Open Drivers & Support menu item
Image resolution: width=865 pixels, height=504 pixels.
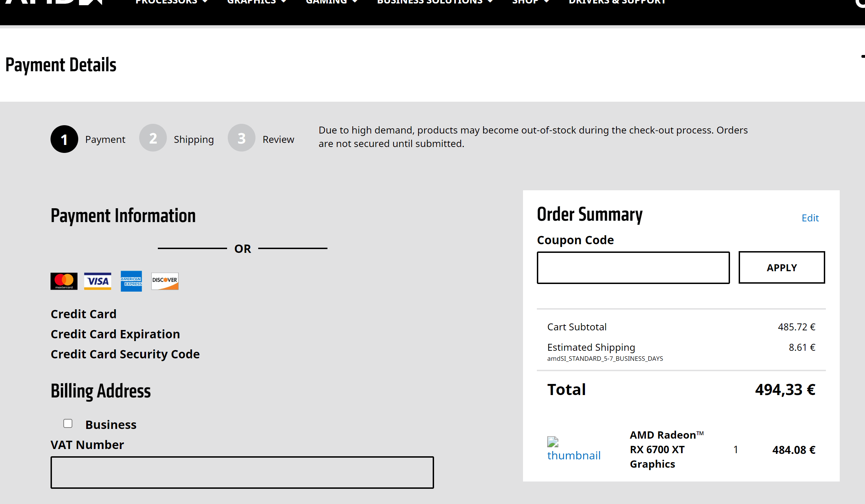click(617, 2)
